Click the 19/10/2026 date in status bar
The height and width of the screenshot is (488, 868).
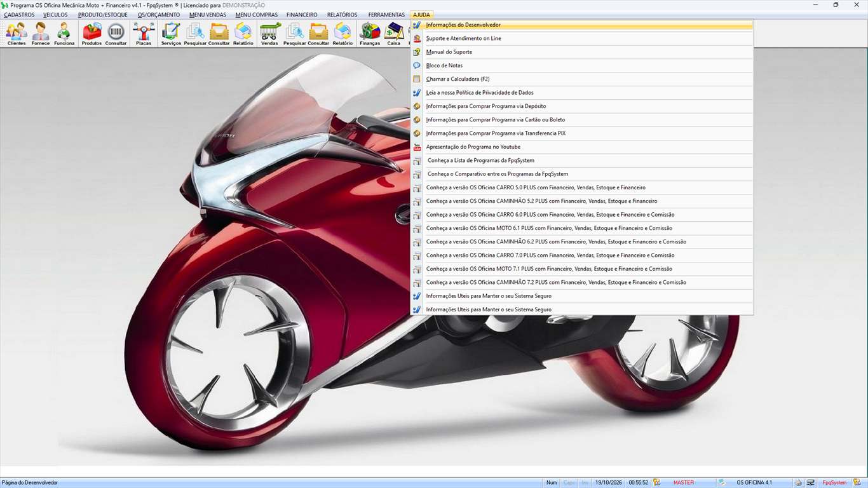point(609,483)
